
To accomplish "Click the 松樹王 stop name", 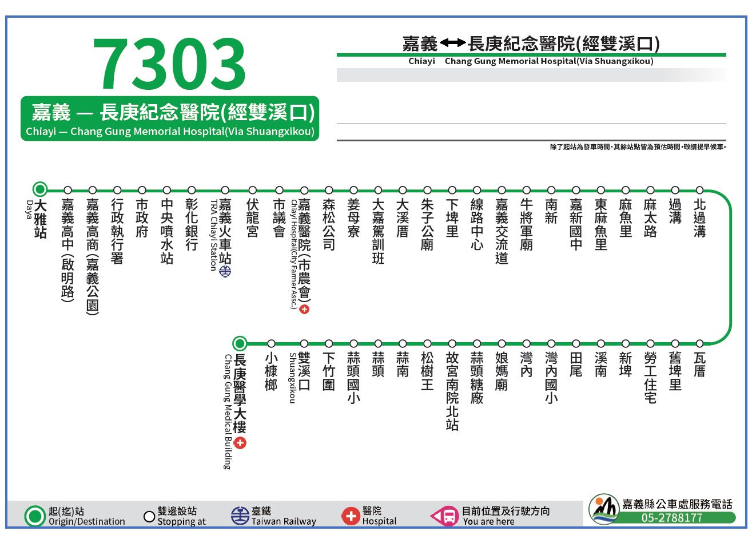I will point(427,371).
